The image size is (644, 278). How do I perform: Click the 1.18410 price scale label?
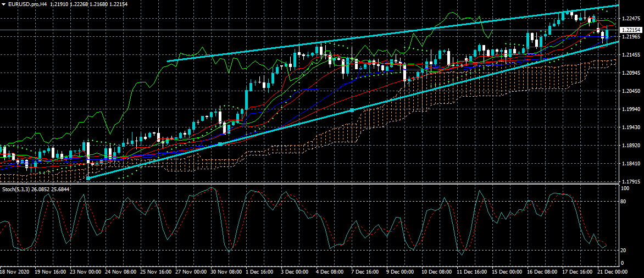(x=631, y=163)
